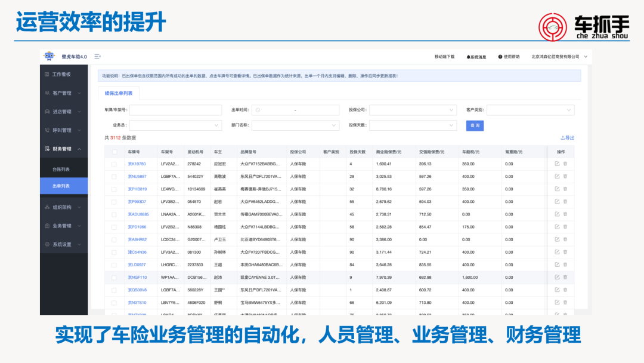Image resolution: width=644 pixels, height=363 pixels.
Task: Check the row for 津C54N36
Action: 114,253
